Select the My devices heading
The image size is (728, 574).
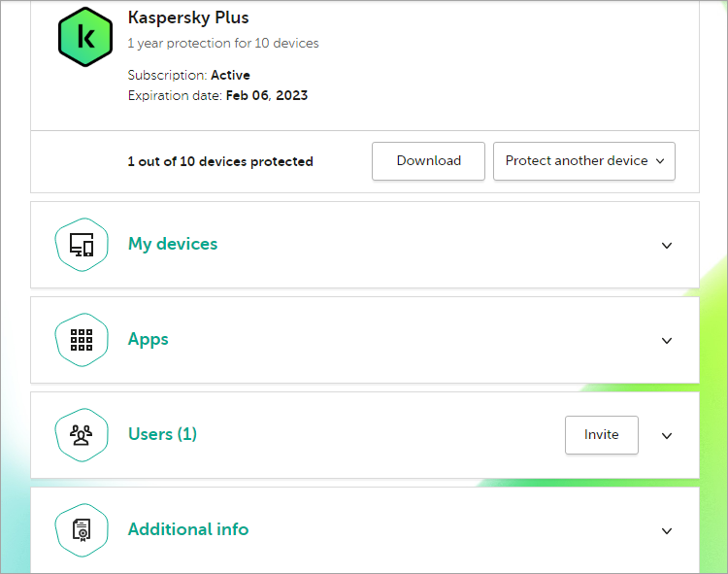click(x=173, y=244)
